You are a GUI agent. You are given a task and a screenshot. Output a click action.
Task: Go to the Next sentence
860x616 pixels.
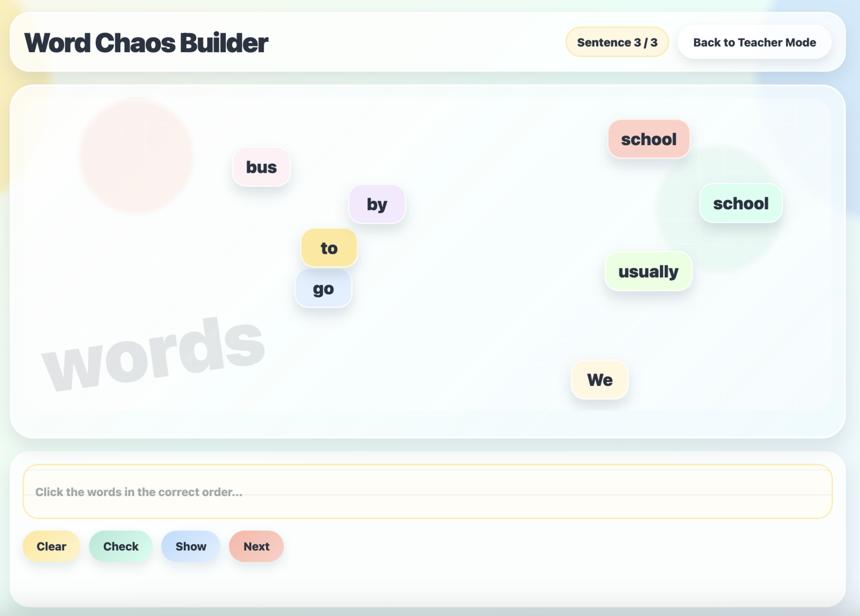pos(256,546)
